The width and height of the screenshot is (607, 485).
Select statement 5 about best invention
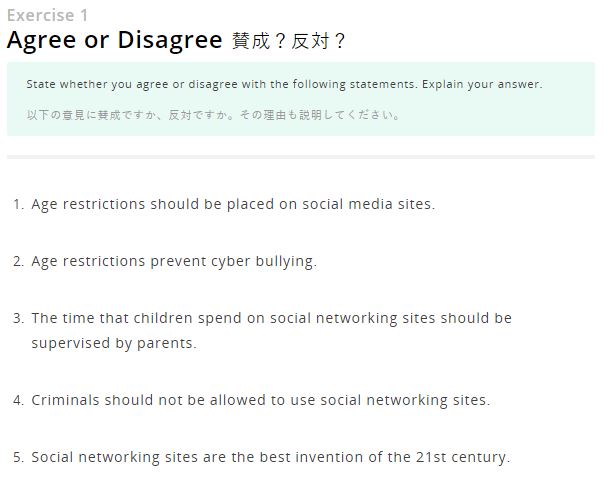click(271, 458)
